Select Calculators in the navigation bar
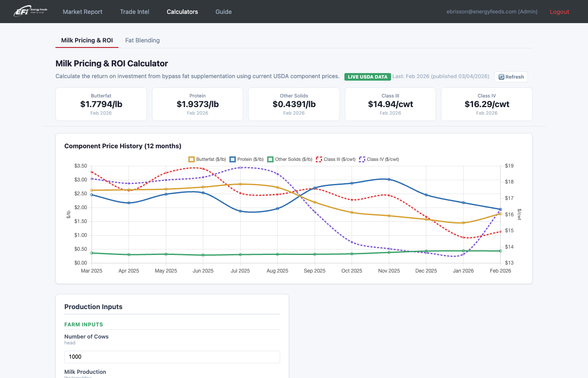The image size is (588, 378). 182,11
